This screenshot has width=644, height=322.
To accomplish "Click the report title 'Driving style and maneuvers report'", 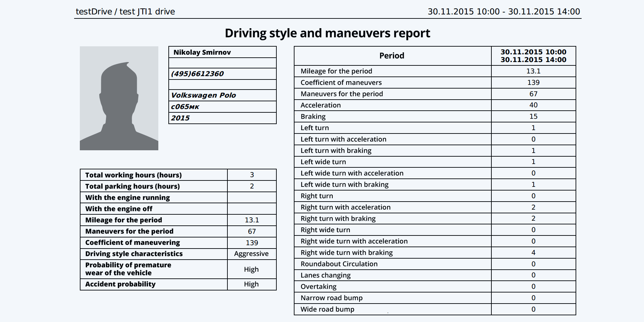I will tap(327, 33).
